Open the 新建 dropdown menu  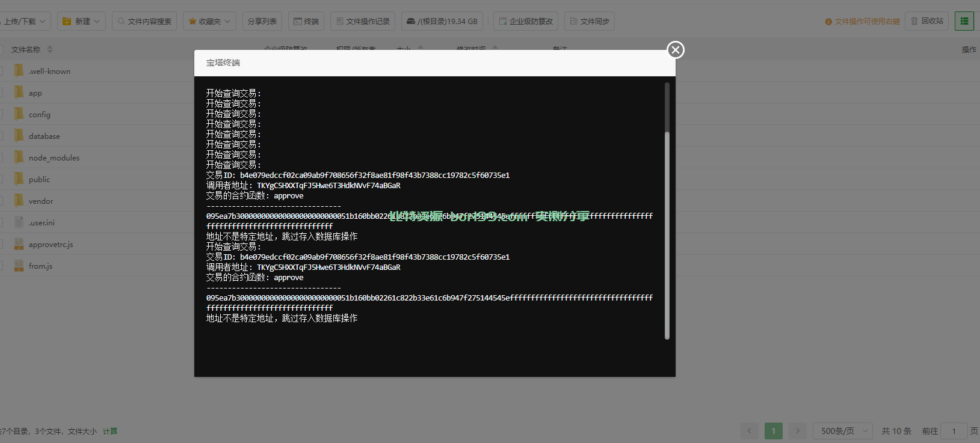tap(82, 21)
